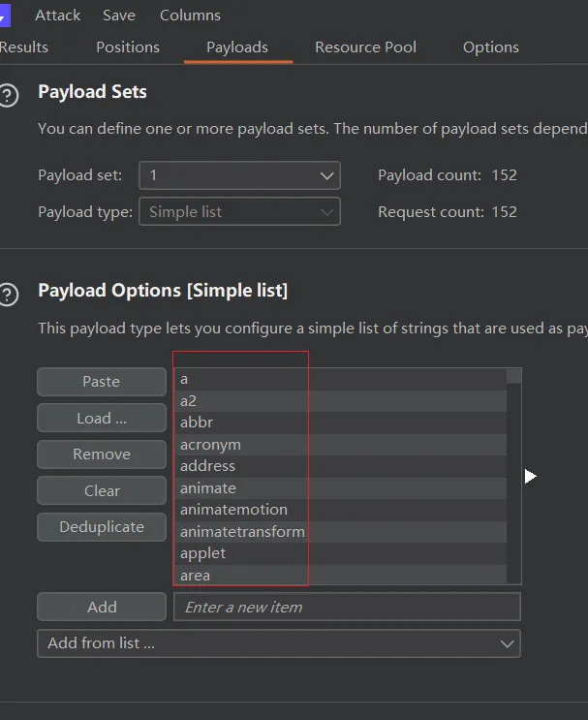Expand the Add from list dropdown
Screen dimensions: 588x720
(279, 643)
